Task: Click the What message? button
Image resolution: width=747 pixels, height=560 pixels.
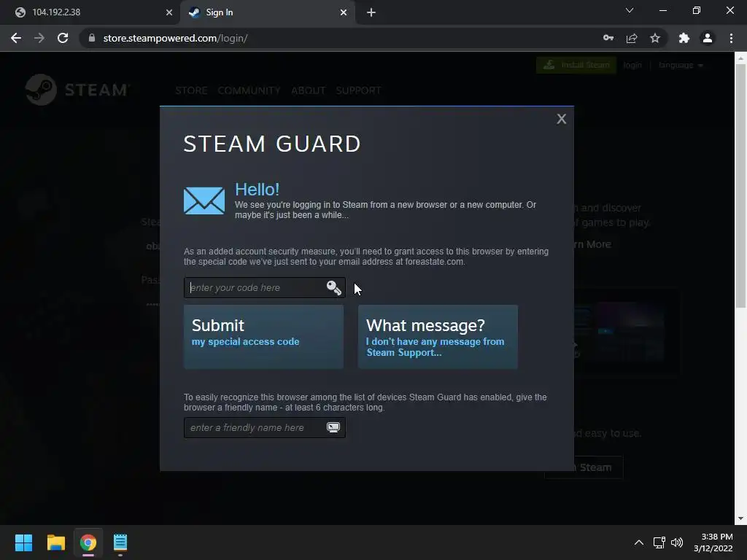Action: (438, 337)
